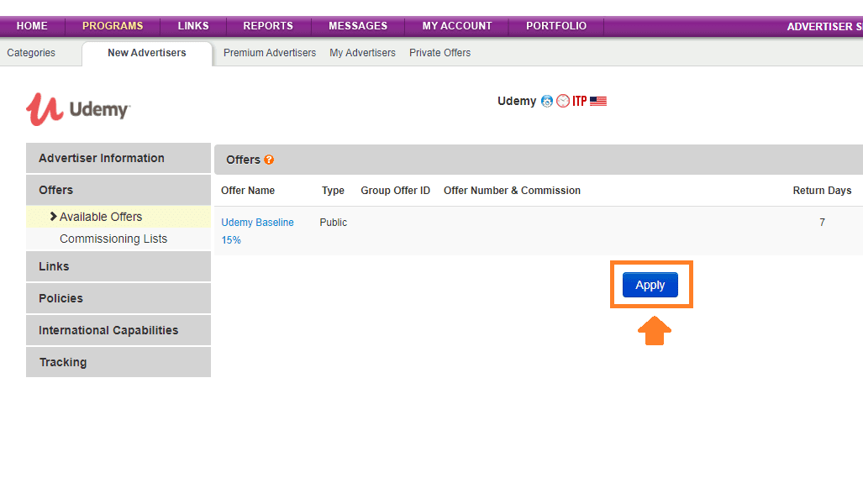Switch to the Private Offers tab
The image size is (863, 504).
439,53
